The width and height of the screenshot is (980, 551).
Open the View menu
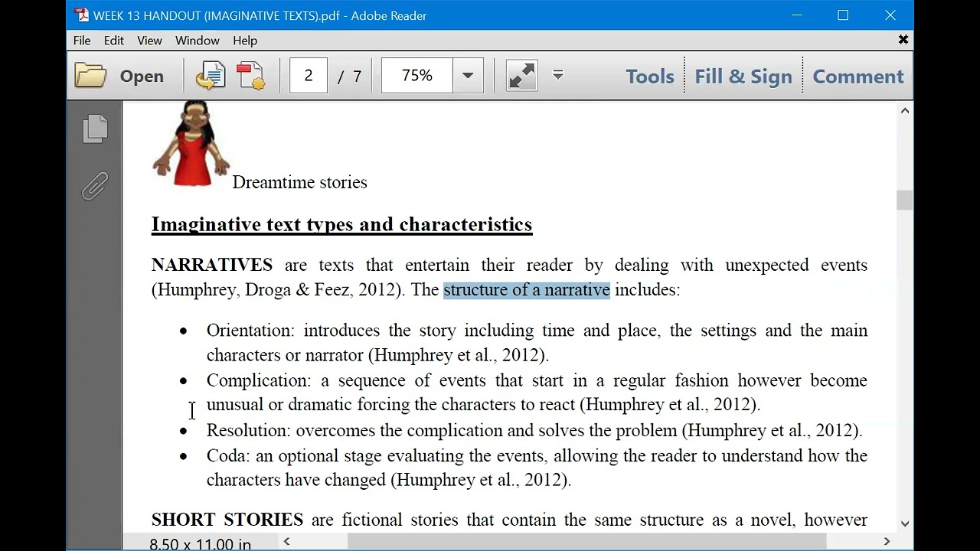tap(149, 41)
